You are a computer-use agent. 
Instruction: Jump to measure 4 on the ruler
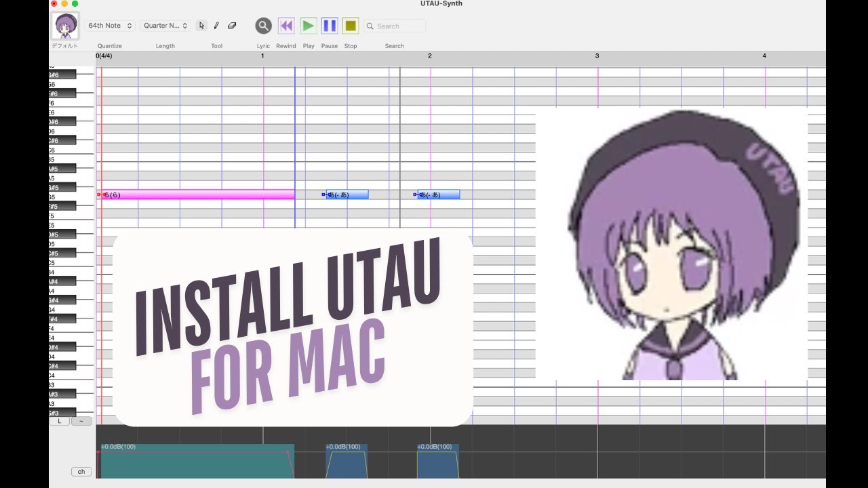pos(764,56)
